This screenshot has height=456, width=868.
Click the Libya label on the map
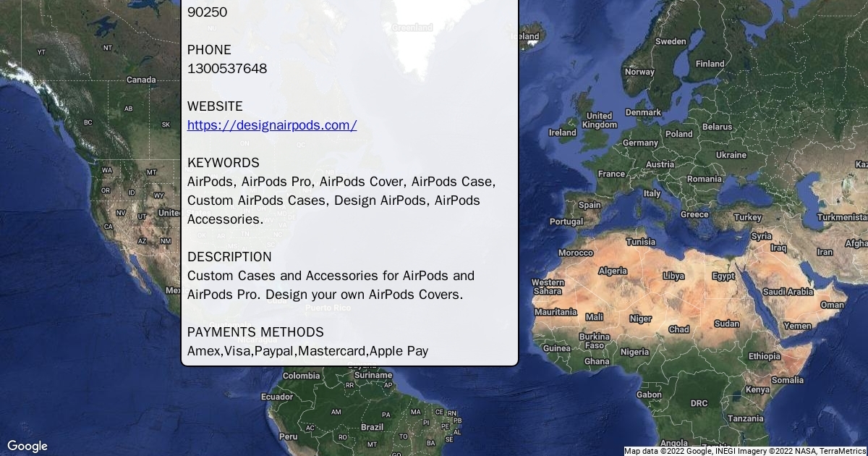[x=673, y=276]
